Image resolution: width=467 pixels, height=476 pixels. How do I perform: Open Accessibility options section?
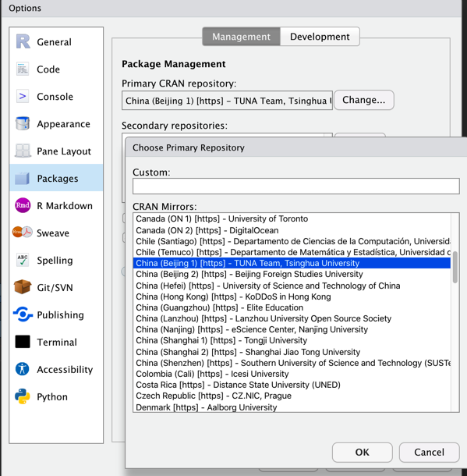tap(56, 369)
